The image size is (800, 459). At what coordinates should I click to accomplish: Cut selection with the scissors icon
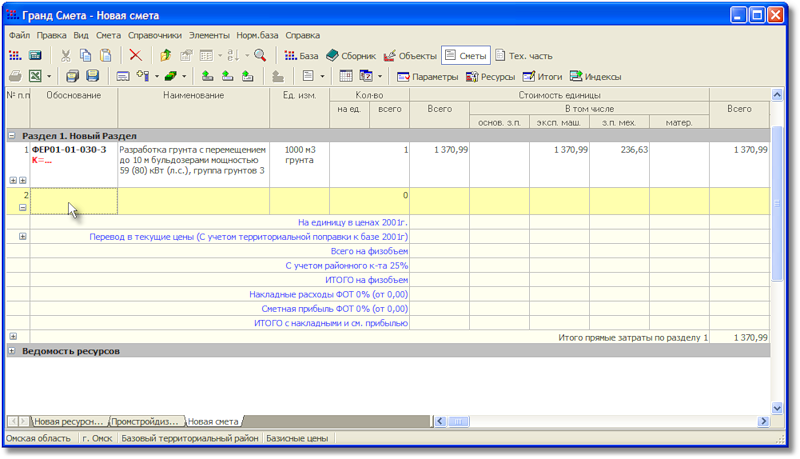pos(65,56)
